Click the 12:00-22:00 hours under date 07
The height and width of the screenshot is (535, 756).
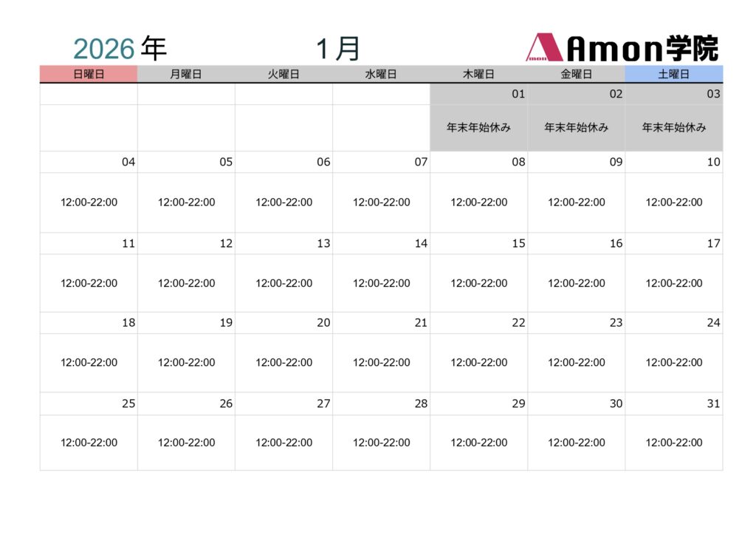[382, 202]
